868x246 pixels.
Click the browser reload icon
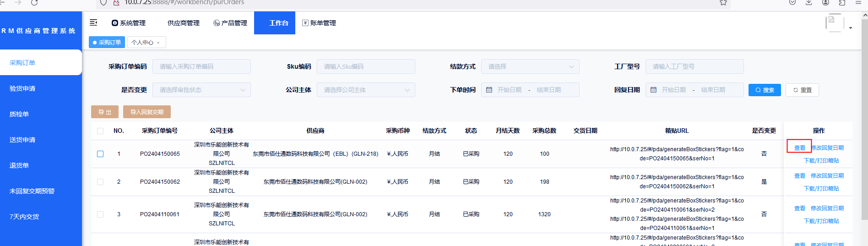click(34, 3)
